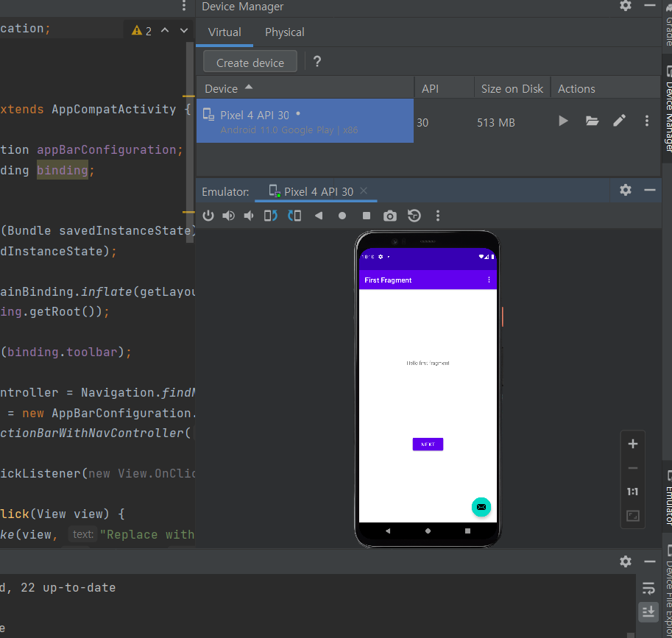Sort devices by the Device column header
672x638 pixels.
305,88
